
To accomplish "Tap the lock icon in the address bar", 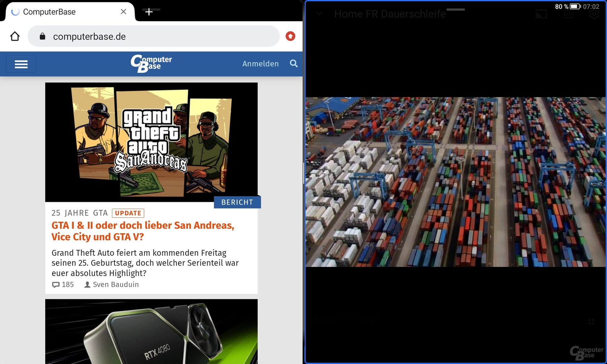I will point(42,36).
